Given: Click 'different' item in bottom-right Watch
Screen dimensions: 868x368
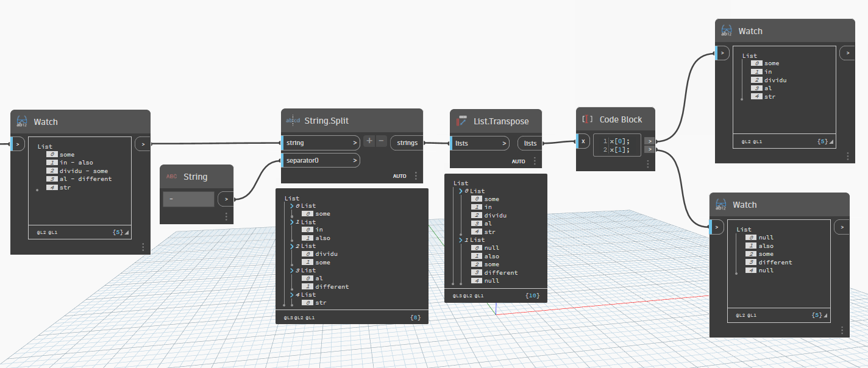Looking at the screenshot, I should 775,262.
